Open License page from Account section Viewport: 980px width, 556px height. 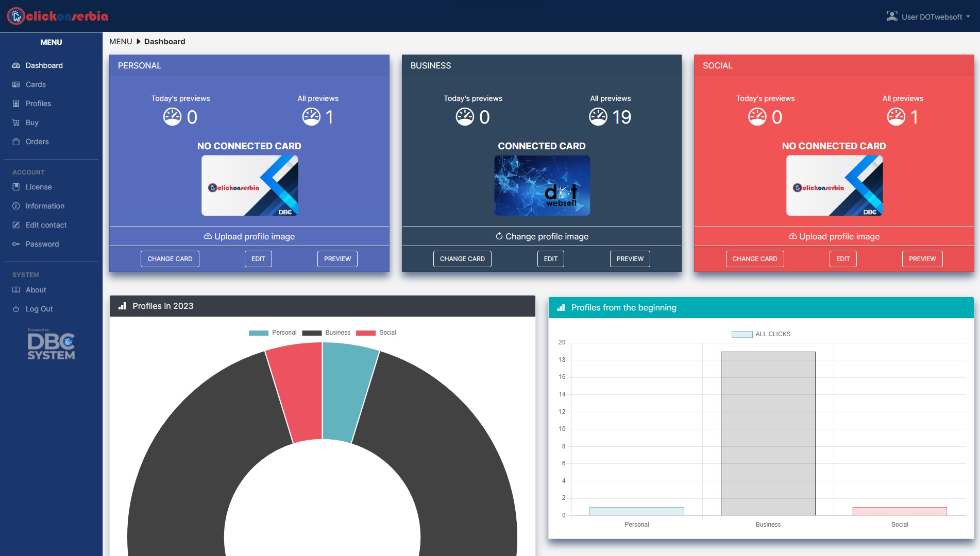pyautogui.click(x=39, y=187)
